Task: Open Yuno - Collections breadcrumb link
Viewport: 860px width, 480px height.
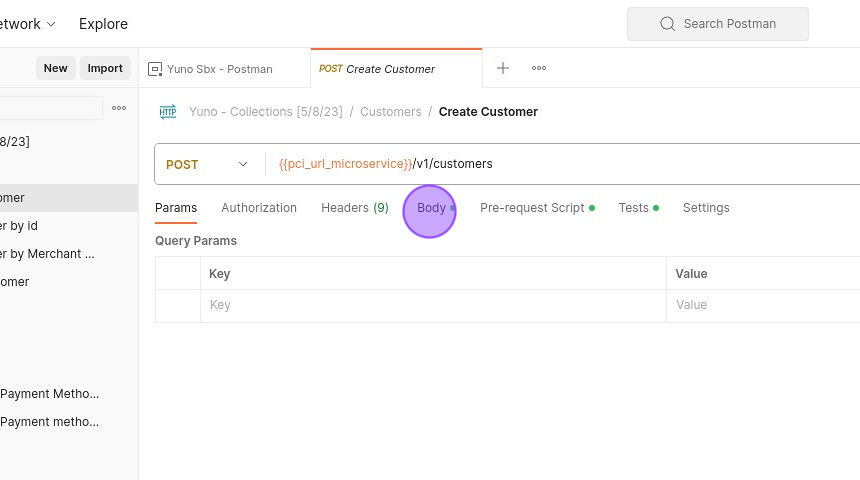Action: click(265, 112)
